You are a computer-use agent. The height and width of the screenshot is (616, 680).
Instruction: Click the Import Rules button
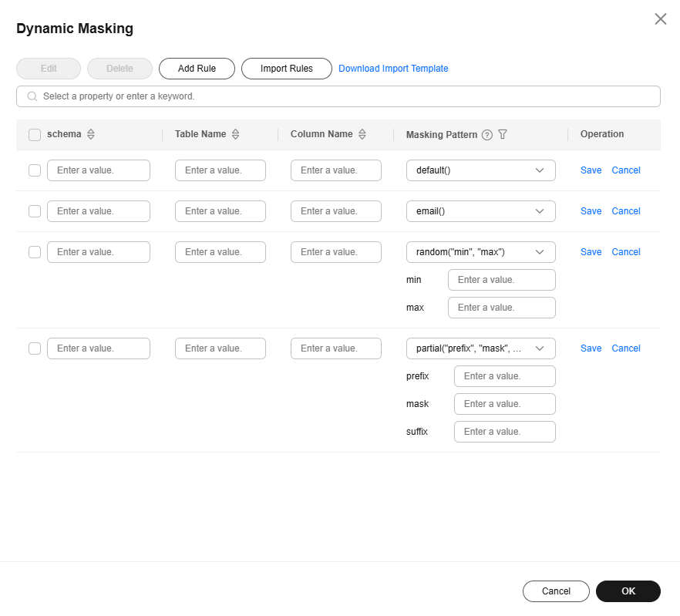coord(287,69)
